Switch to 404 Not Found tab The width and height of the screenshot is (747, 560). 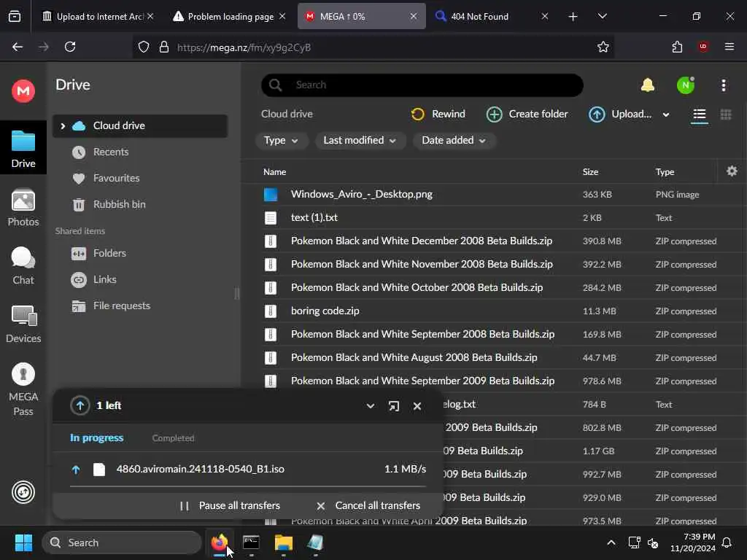coord(491,17)
